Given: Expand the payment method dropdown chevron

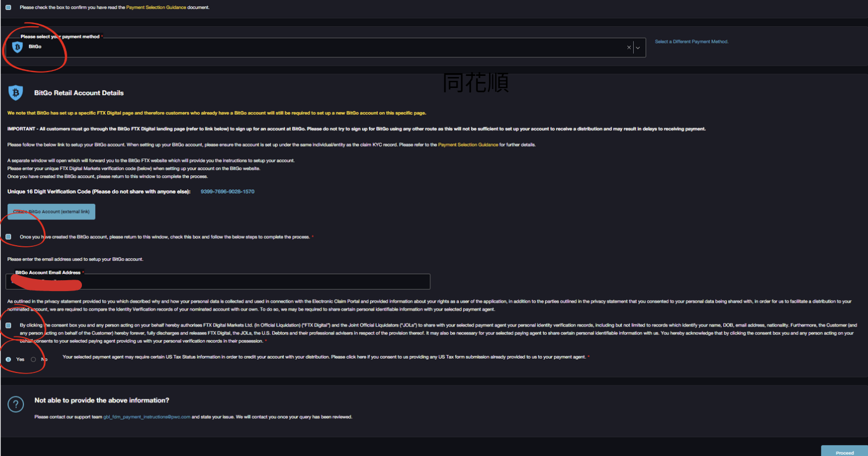Looking at the screenshot, I should coord(638,48).
